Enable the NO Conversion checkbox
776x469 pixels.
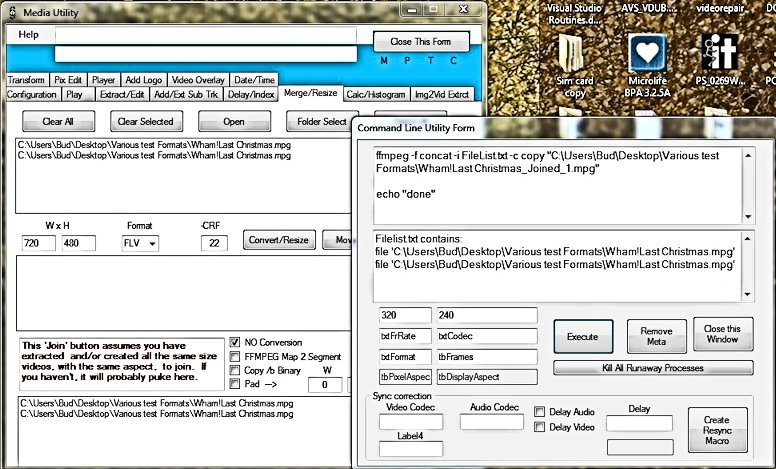235,342
